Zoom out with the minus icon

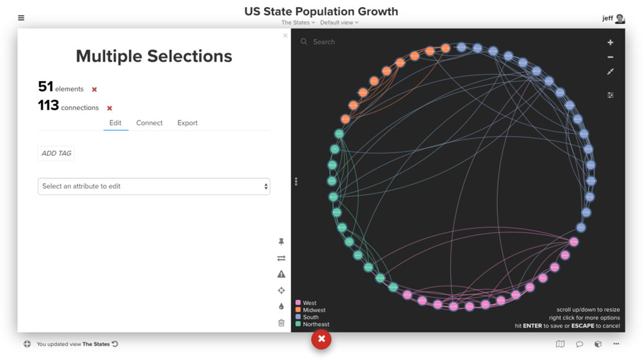(x=611, y=57)
